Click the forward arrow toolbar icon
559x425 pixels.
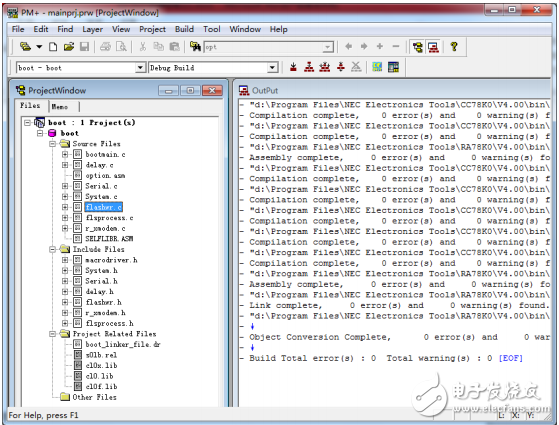(x=364, y=46)
